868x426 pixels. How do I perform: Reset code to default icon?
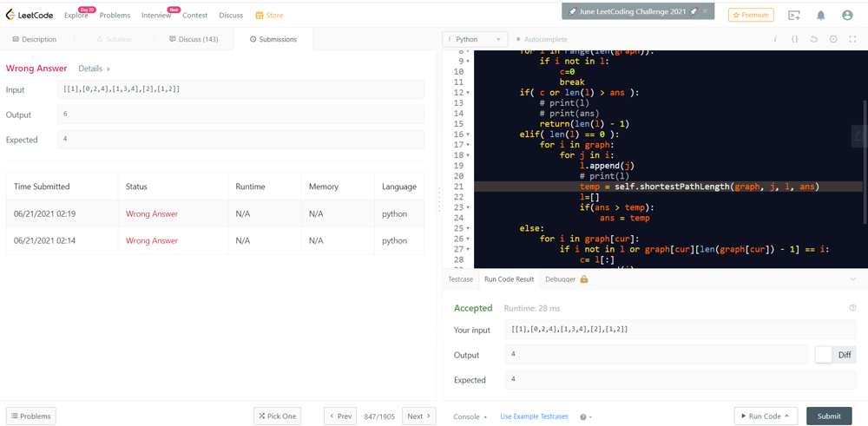click(813, 39)
